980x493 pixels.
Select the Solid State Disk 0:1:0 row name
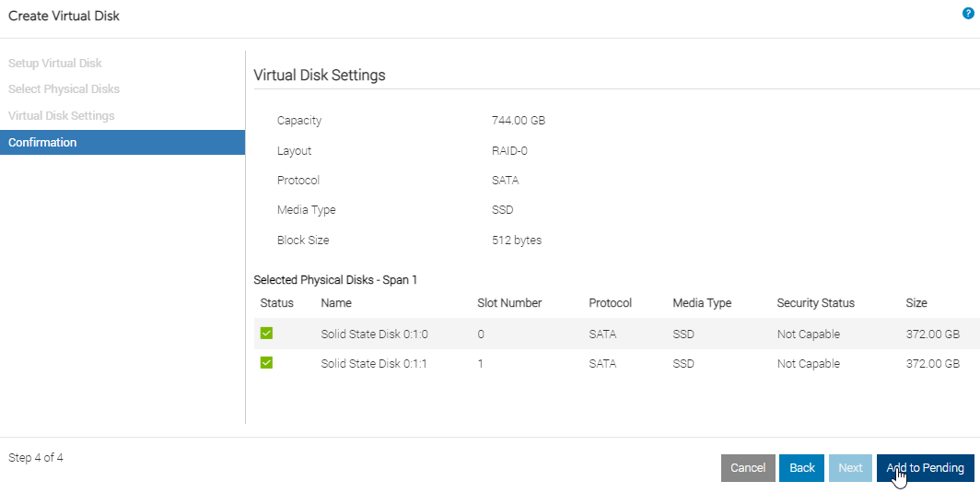coord(374,335)
